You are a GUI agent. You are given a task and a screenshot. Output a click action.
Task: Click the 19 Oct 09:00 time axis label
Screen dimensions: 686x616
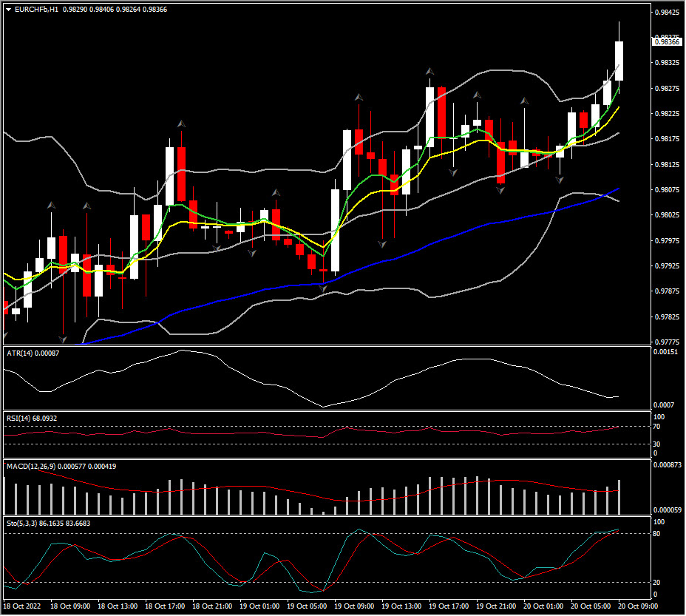pyautogui.click(x=355, y=606)
